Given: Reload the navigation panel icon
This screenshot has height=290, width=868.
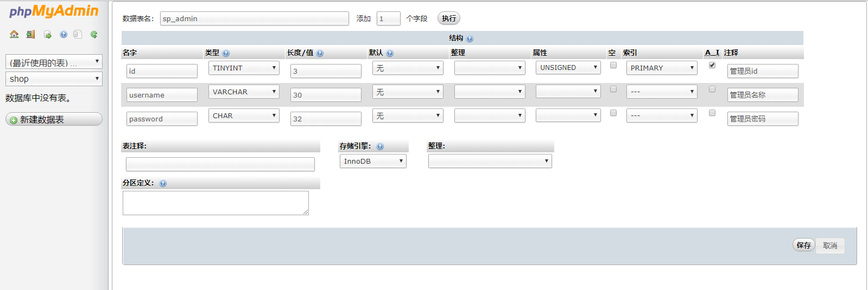Looking at the screenshot, I should [x=94, y=35].
